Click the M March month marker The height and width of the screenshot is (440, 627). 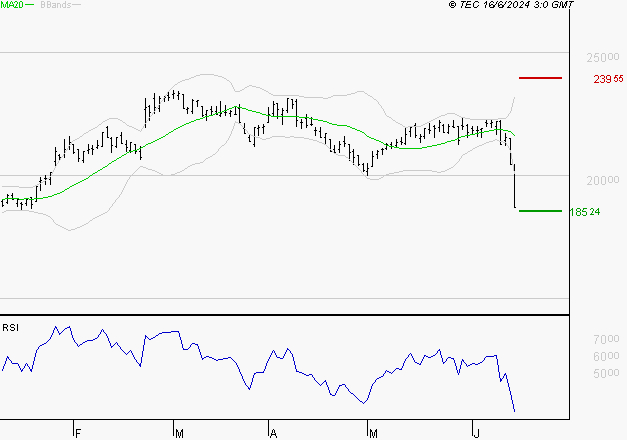(x=179, y=433)
